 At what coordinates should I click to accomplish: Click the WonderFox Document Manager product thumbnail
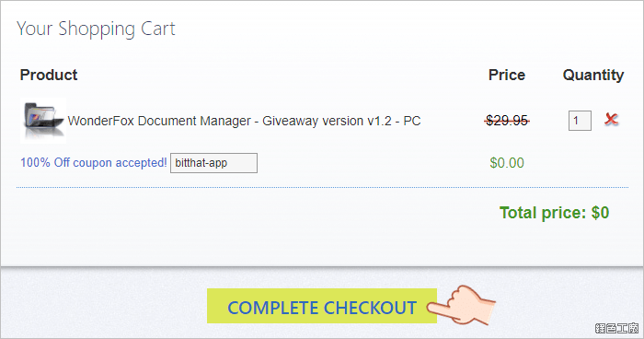click(x=43, y=121)
